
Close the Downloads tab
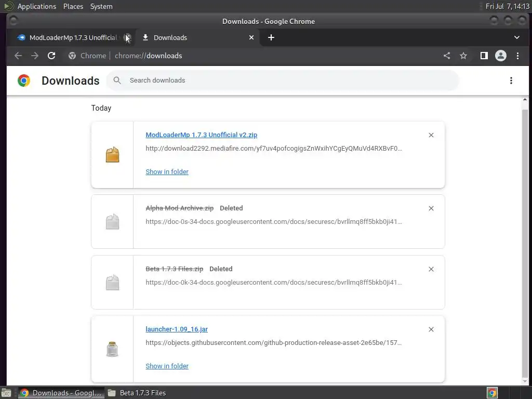[x=251, y=37]
